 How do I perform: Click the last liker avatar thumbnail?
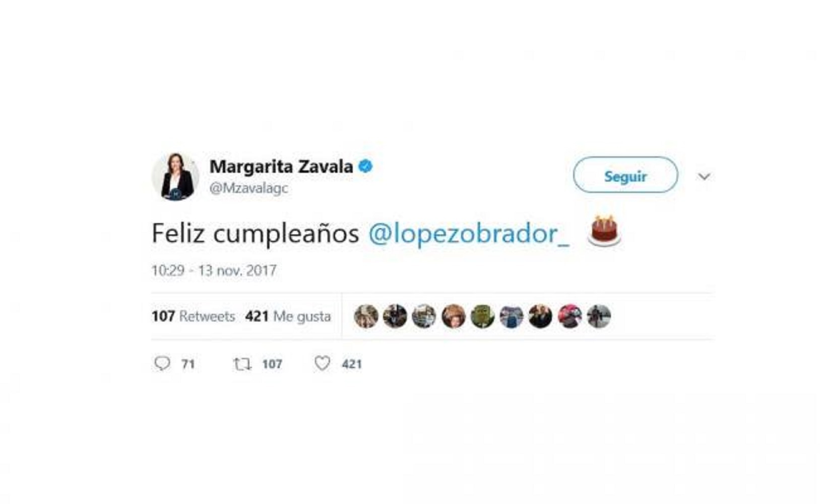click(599, 317)
